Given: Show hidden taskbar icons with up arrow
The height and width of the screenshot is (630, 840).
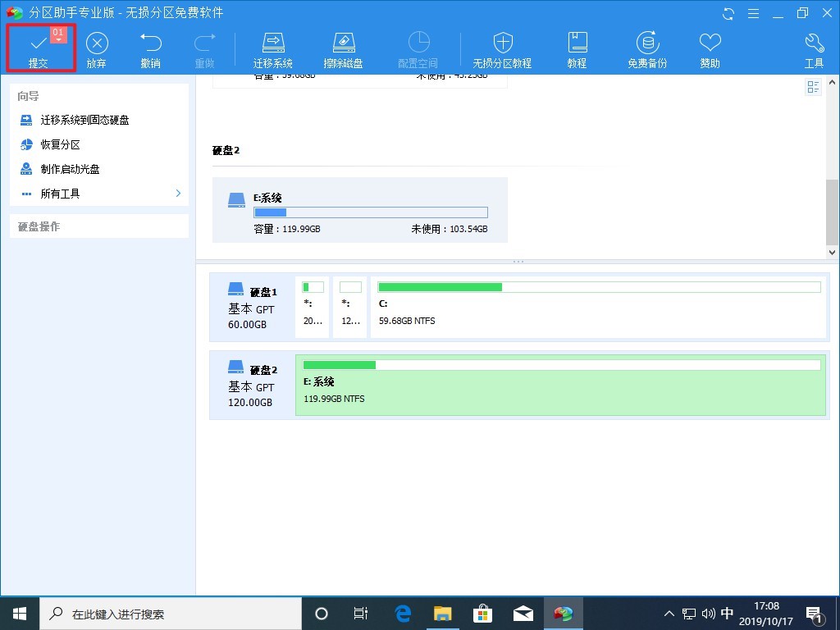Looking at the screenshot, I should (x=669, y=613).
